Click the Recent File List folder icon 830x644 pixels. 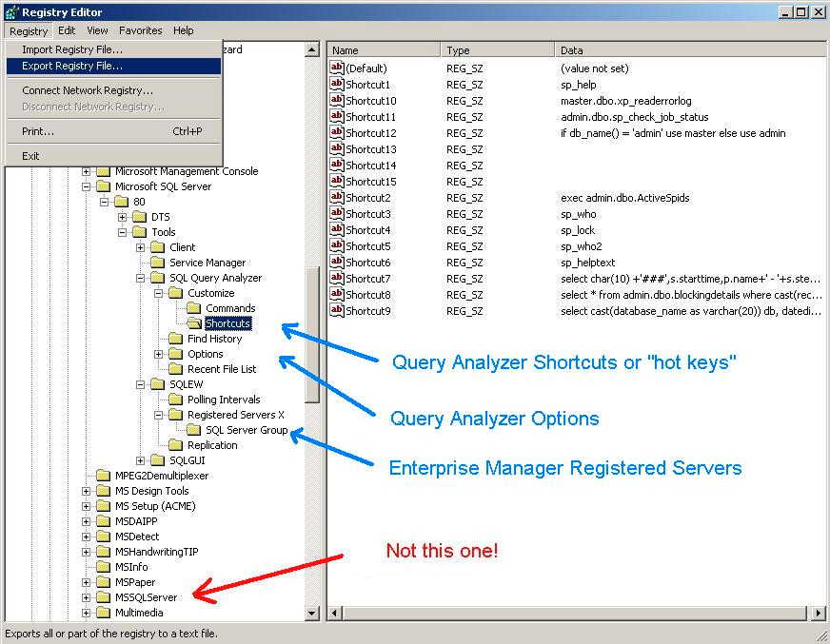click(176, 369)
